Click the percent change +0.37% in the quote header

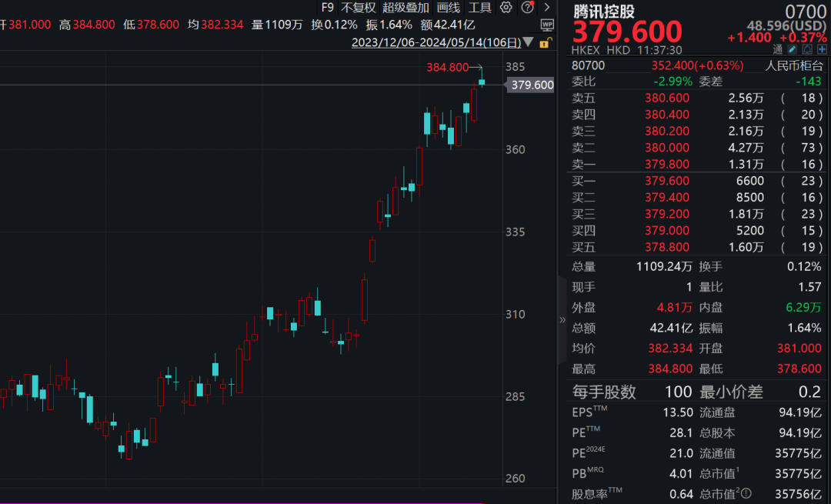click(803, 38)
